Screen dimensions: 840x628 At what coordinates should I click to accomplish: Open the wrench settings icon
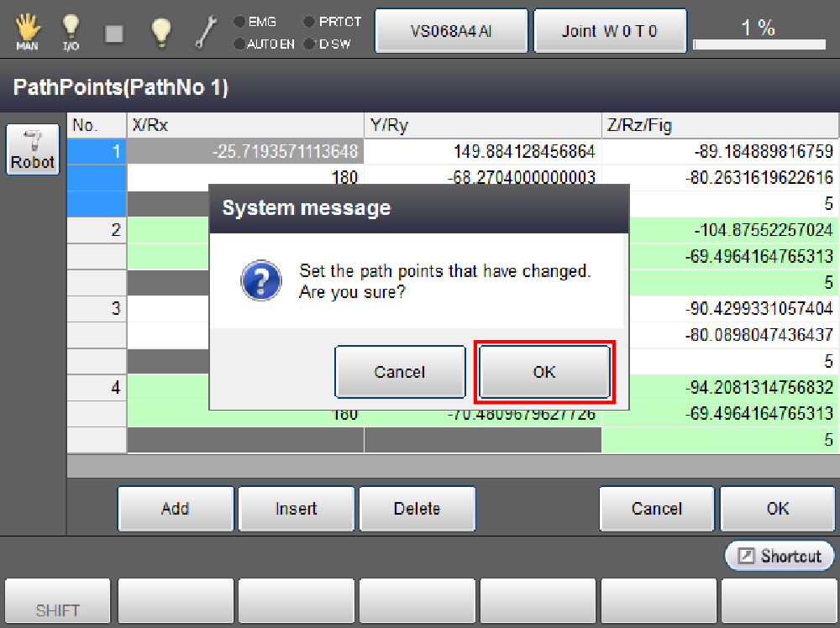(206, 31)
